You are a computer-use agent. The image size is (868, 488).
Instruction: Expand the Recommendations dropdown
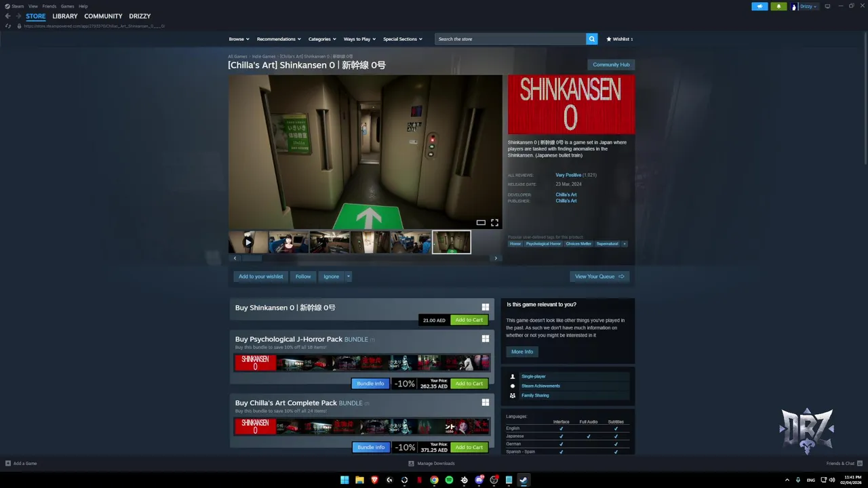(x=278, y=39)
